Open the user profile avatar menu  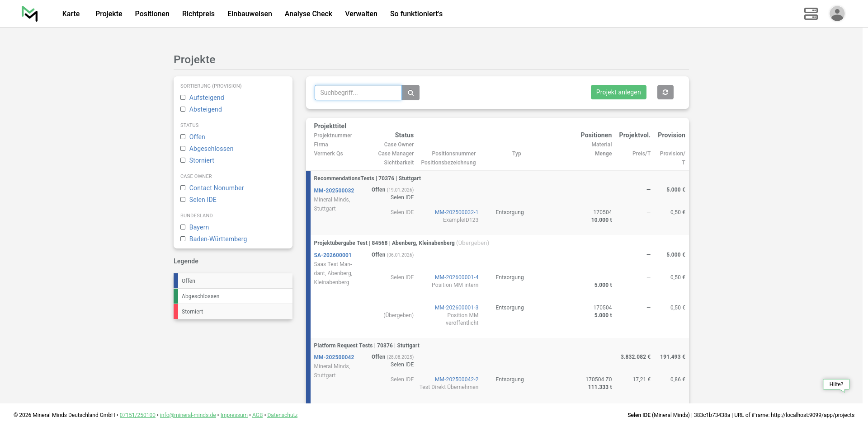(837, 14)
